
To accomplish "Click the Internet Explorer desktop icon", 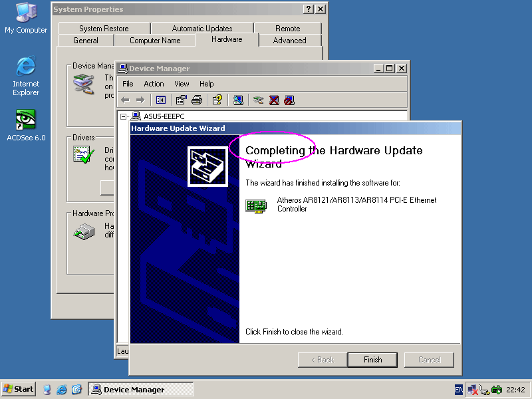I will (26, 76).
